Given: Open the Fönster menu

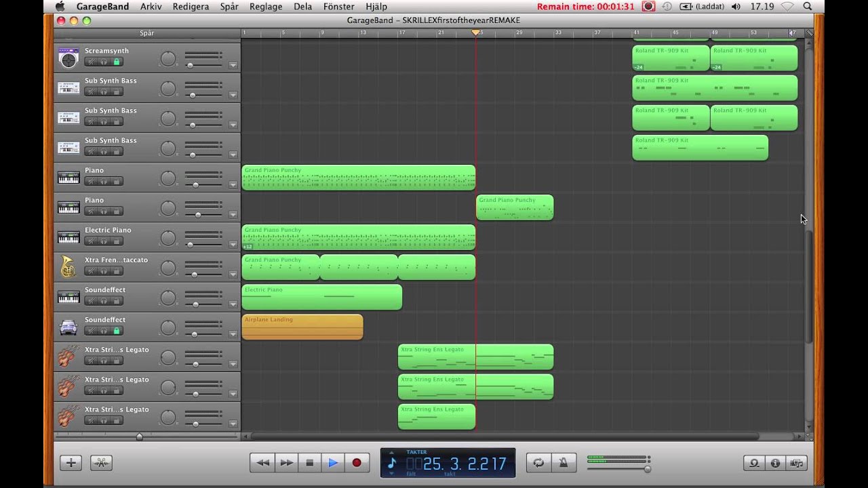Looking at the screenshot, I should click(338, 6).
